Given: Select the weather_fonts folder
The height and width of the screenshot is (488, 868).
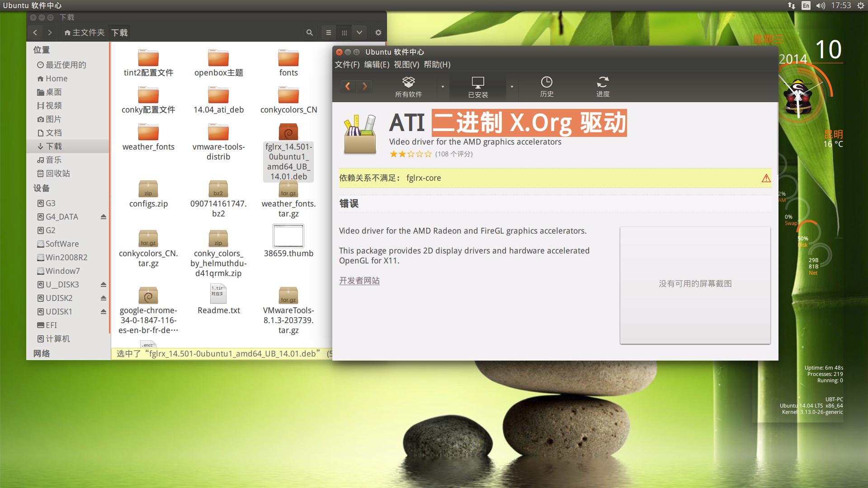Looking at the screenshot, I should tap(148, 137).
